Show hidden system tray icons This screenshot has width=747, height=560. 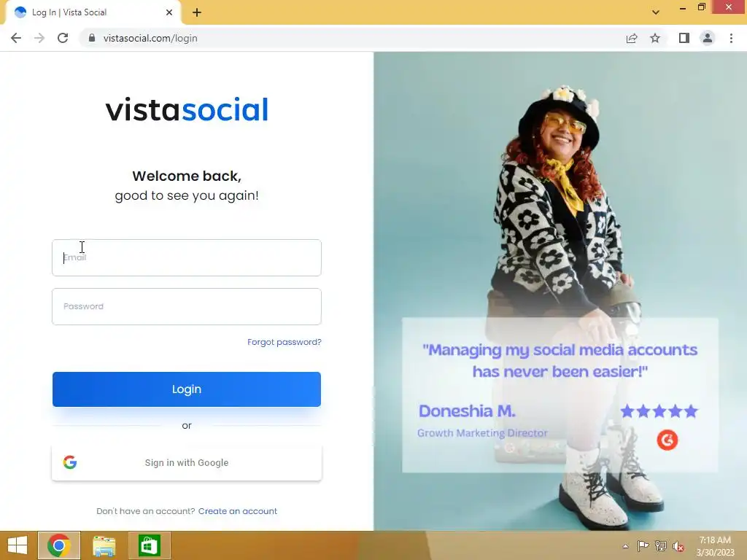tap(625, 546)
